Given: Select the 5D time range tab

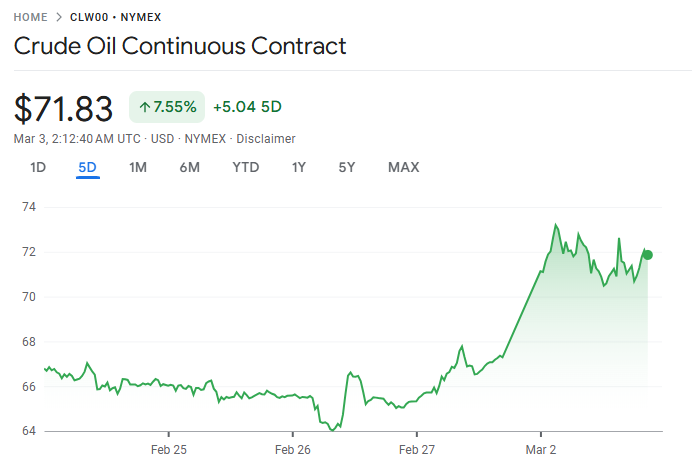Looking at the screenshot, I should (x=87, y=167).
